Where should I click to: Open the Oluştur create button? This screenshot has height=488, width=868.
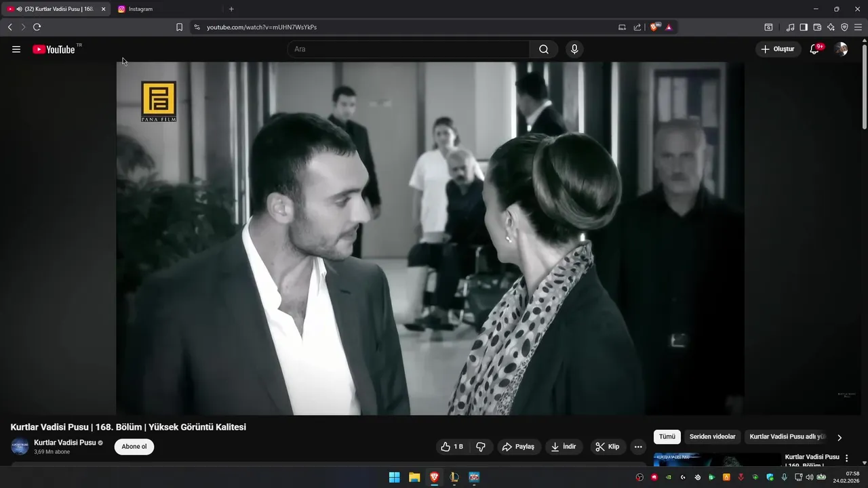pyautogui.click(x=778, y=49)
